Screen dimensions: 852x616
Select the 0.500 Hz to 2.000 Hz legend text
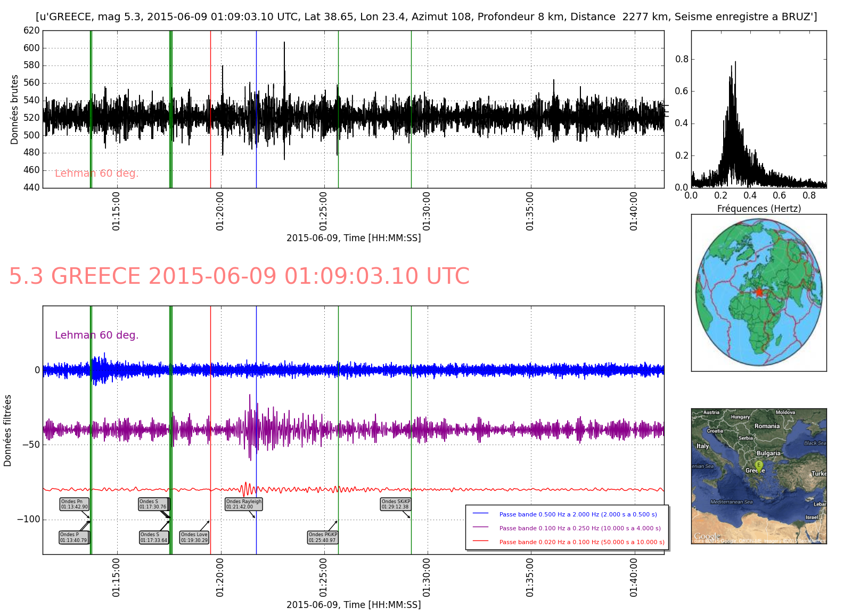coord(578,514)
